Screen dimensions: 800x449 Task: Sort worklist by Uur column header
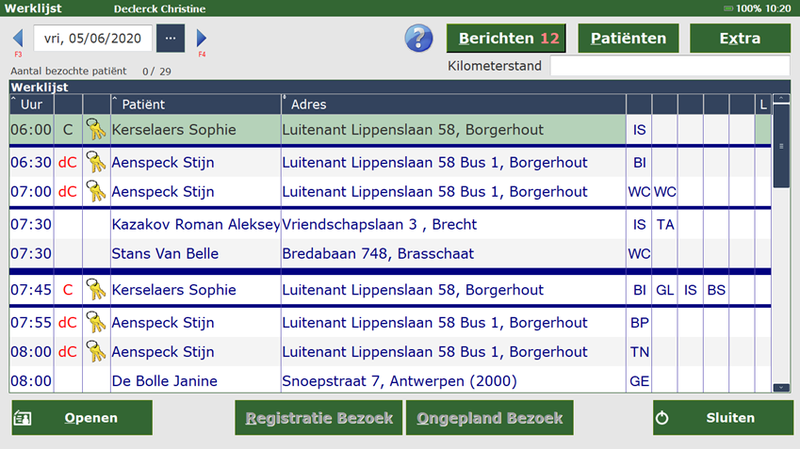click(x=30, y=104)
